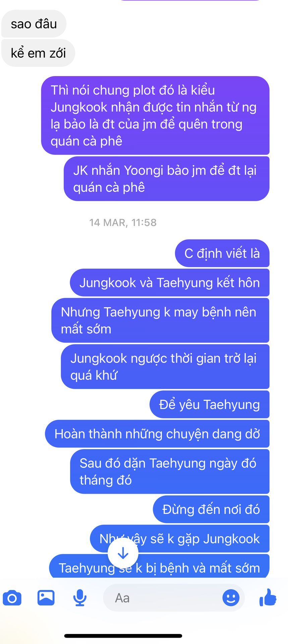The image size is (288, 644).
Task: Select the 'kể em zới' message bubble
Action: [38, 53]
